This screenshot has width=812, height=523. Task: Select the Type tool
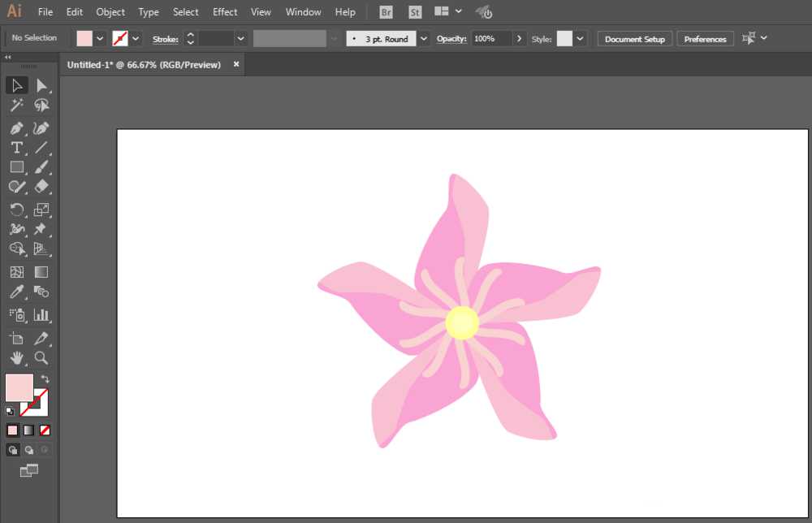[16, 148]
